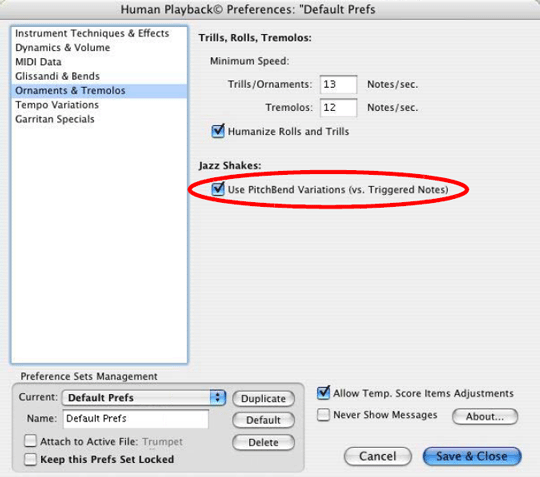Open Dynamics & Volume preferences
The height and width of the screenshot is (477, 540).
pyautogui.click(x=99, y=48)
